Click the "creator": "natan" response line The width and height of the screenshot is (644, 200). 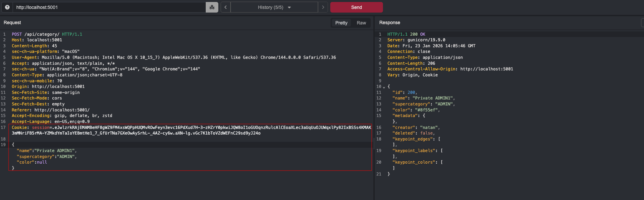[416, 128]
